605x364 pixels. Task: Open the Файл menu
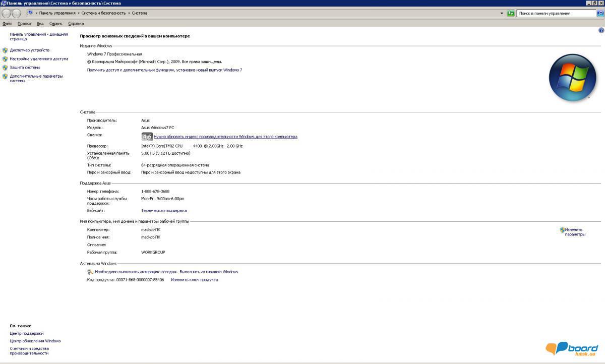(x=7, y=24)
